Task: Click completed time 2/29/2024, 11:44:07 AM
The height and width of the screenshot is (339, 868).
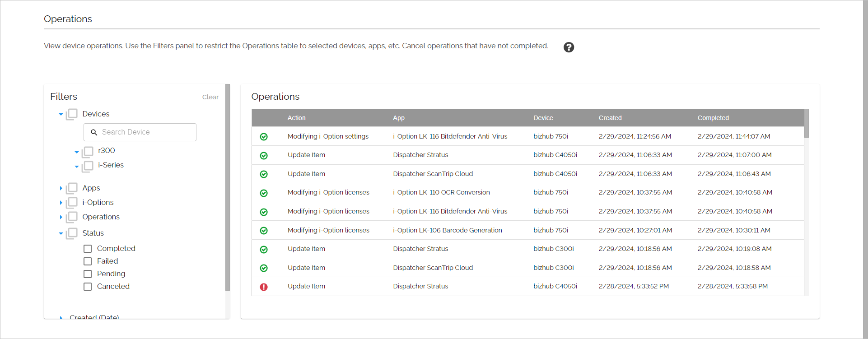Action: tap(734, 136)
